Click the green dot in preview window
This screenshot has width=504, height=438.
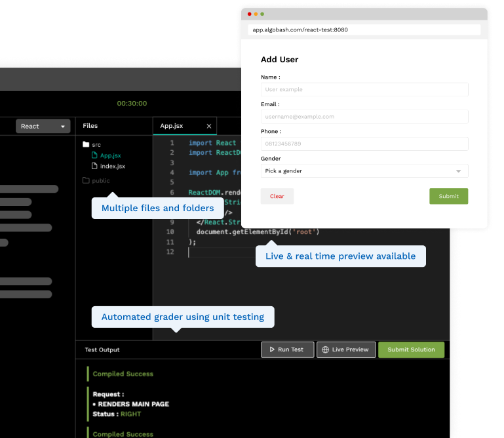[262, 14]
